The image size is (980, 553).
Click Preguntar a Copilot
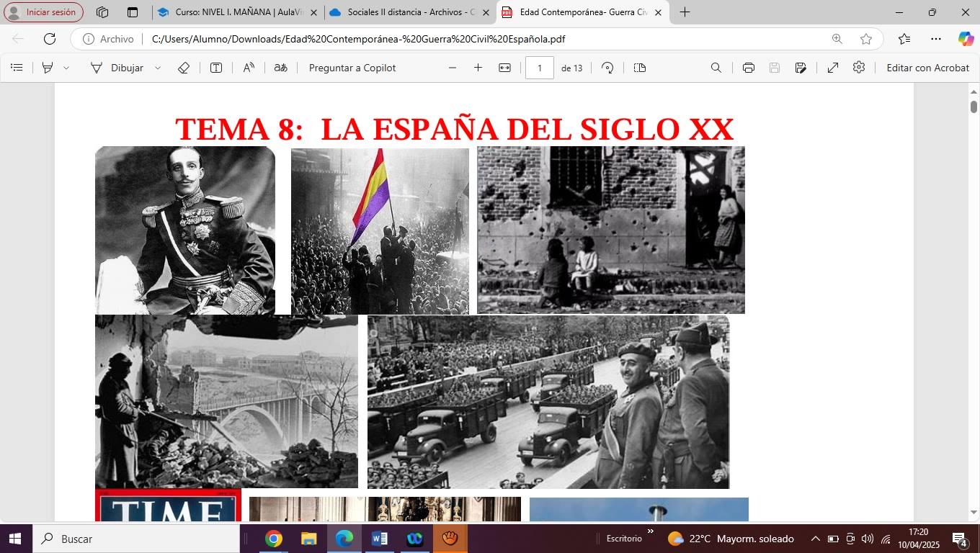coord(352,68)
